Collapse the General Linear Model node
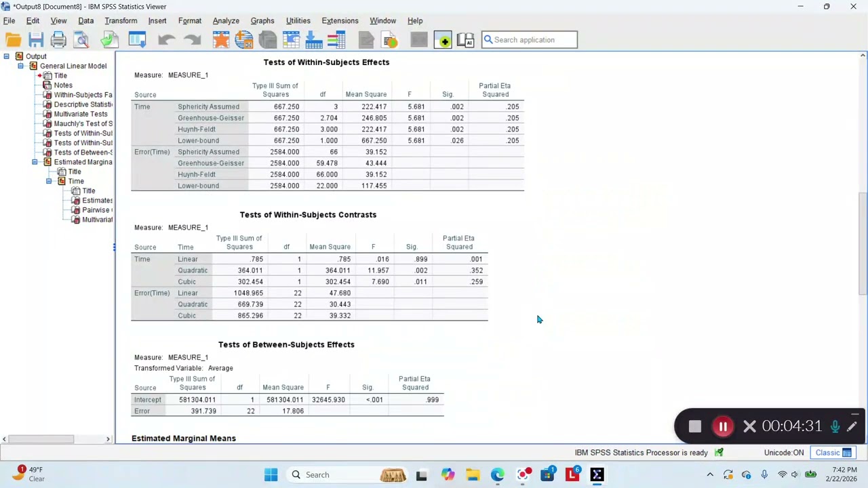This screenshot has height=488, width=868. pyautogui.click(x=20, y=66)
